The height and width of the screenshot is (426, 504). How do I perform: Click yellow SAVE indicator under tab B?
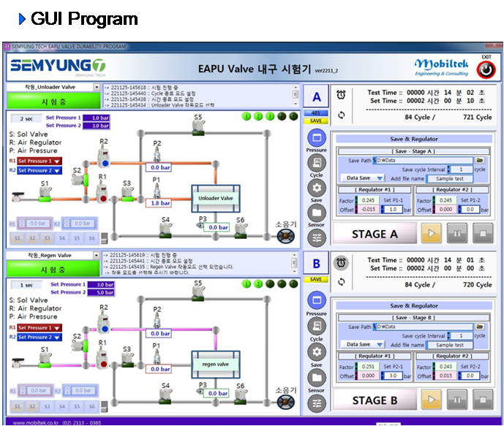[x=316, y=279]
